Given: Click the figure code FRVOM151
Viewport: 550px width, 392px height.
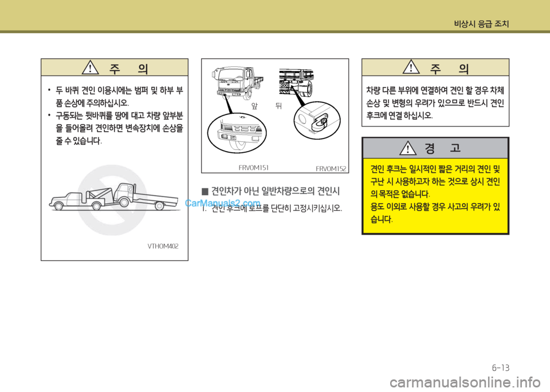Looking at the screenshot, I should 254,168.
